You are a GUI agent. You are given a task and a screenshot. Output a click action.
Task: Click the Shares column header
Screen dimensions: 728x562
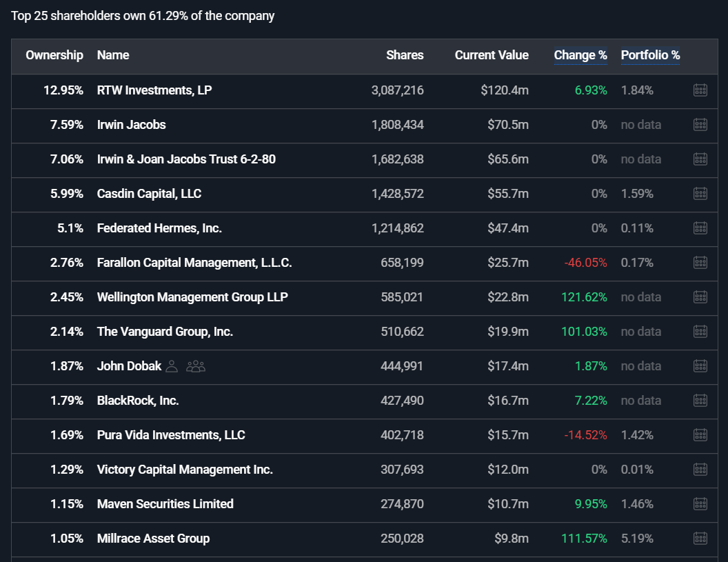pyautogui.click(x=405, y=55)
